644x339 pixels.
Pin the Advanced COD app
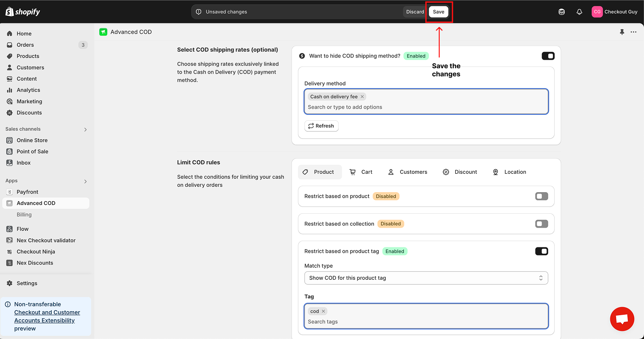click(x=622, y=32)
